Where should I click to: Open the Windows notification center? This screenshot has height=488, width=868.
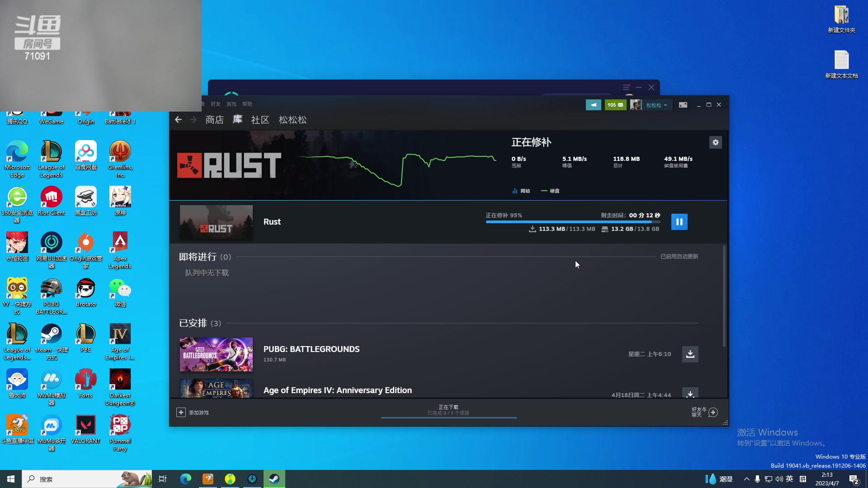pyautogui.click(x=854, y=479)
